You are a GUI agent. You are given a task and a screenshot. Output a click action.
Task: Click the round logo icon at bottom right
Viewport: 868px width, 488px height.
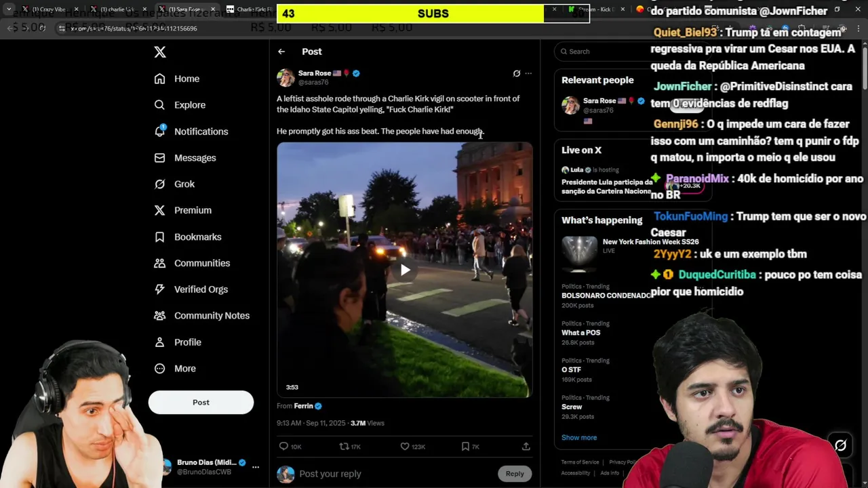(x=840, y=445)
